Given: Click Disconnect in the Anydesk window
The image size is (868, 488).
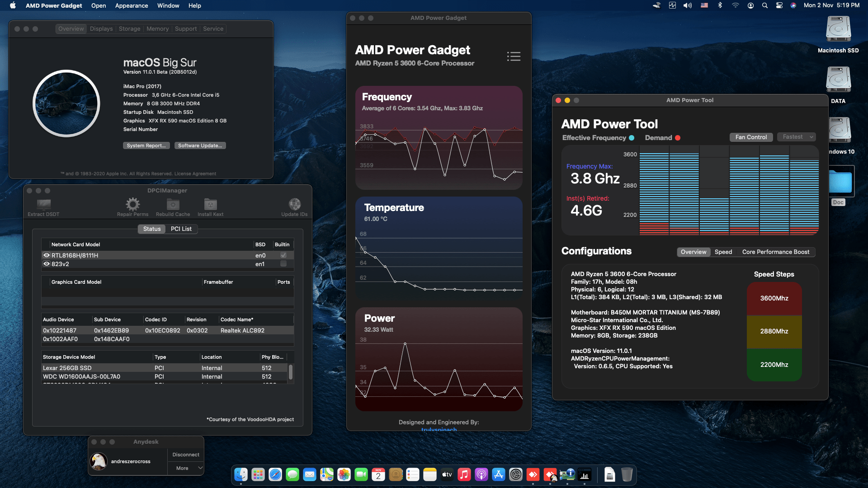Looking at the screenshot, I should pos(185,455).
